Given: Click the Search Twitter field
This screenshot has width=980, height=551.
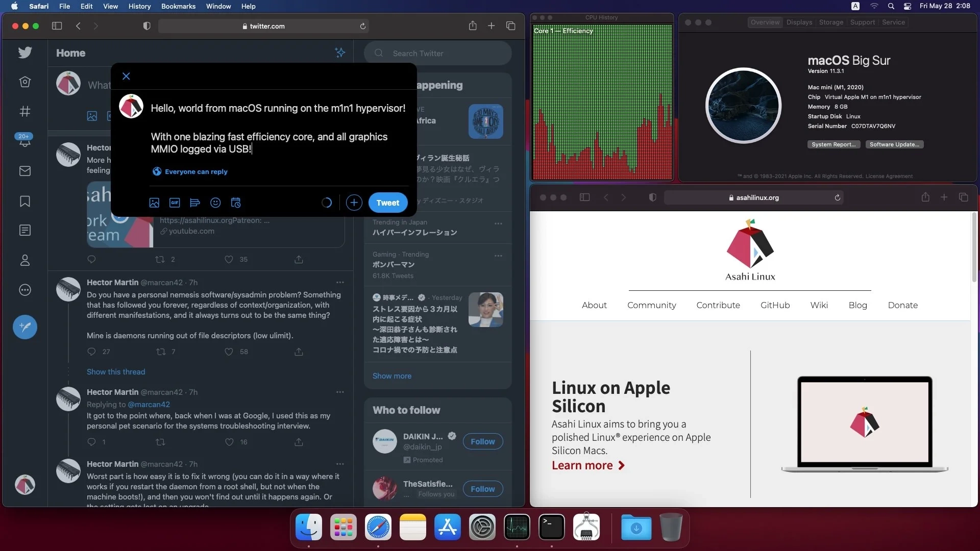Looking at the screenshot, I should pos(438,53).
